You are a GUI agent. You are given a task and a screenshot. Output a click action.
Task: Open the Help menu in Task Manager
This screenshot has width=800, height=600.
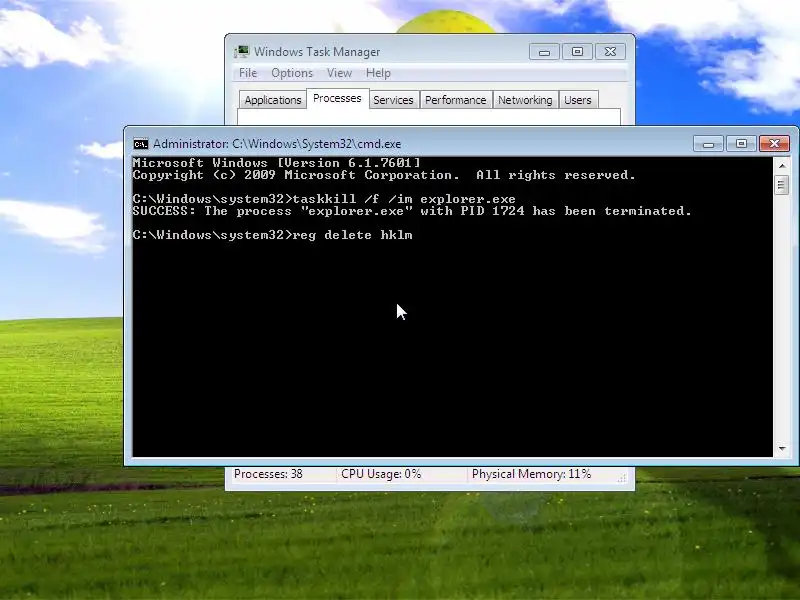click(x=378, y=73)
